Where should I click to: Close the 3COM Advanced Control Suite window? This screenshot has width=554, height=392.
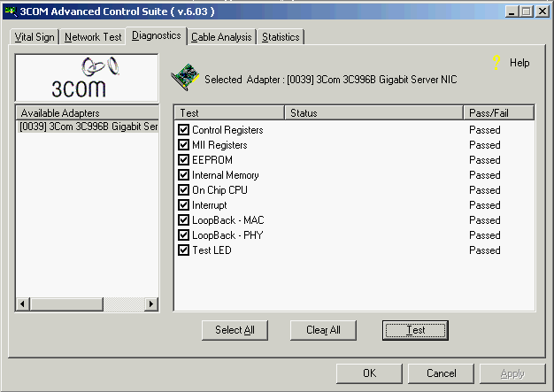click(x=542, y=12)
